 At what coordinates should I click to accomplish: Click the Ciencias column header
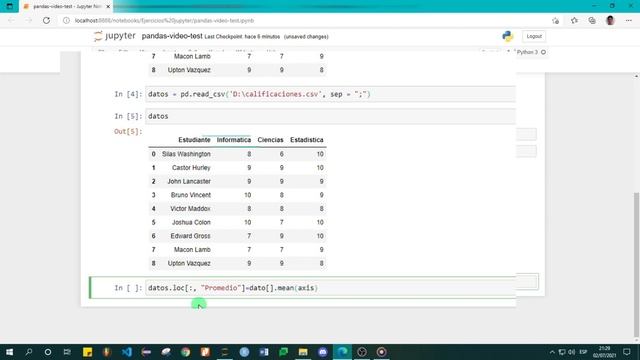[270, 140]
